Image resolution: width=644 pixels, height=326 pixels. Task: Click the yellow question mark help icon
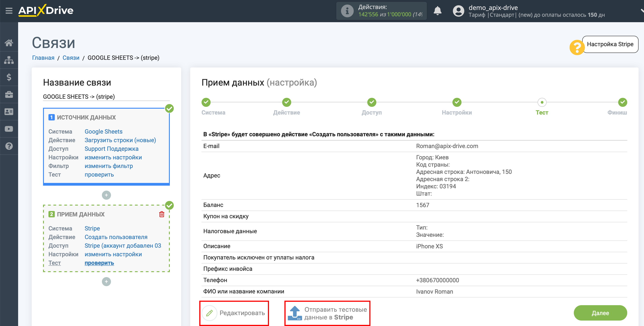[x=577, y=47]
